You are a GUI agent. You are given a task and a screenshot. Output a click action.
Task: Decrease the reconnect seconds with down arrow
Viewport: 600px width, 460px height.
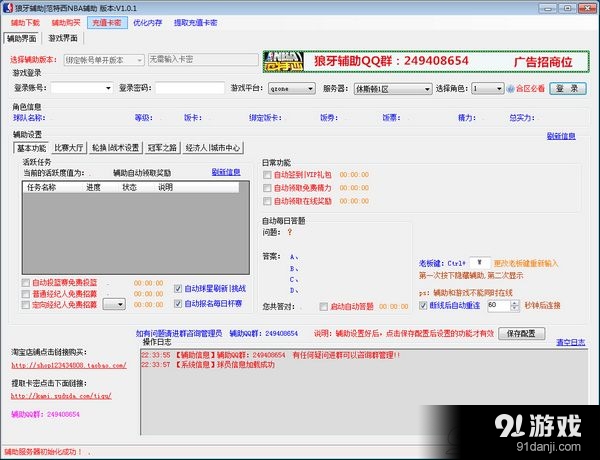coord(515,308)
